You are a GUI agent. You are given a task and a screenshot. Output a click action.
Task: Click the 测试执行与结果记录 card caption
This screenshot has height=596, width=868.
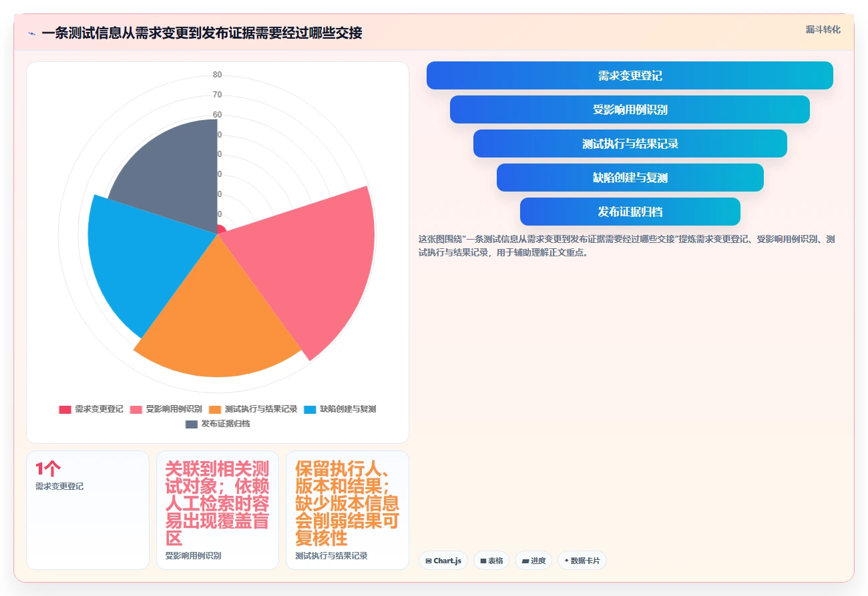(331, 555)
